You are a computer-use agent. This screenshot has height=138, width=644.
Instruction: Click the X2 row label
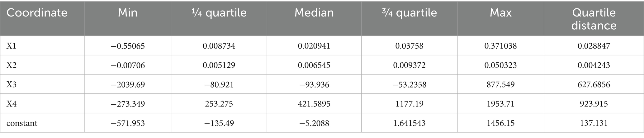click(x=12, y=65)
